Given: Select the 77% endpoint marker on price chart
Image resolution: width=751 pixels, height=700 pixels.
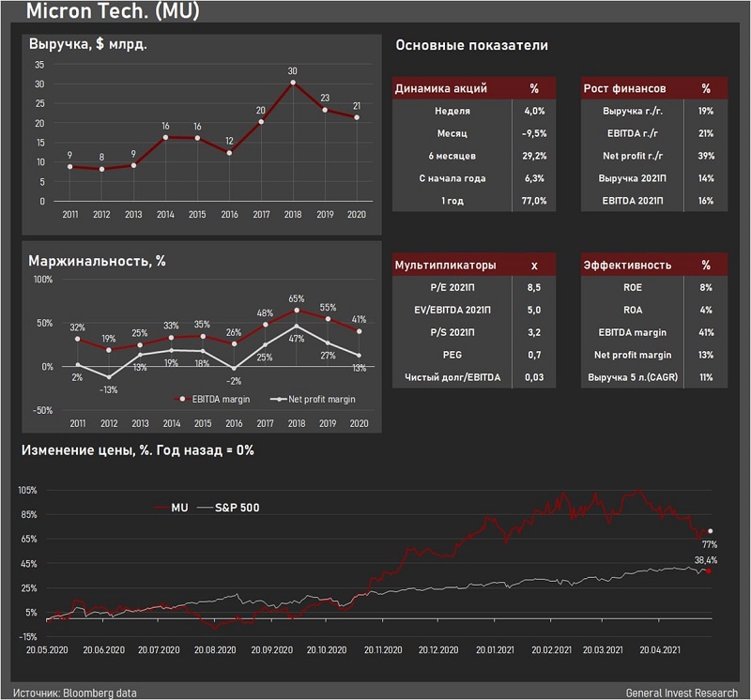Looking at the screenshot, I should coord(711,531).
